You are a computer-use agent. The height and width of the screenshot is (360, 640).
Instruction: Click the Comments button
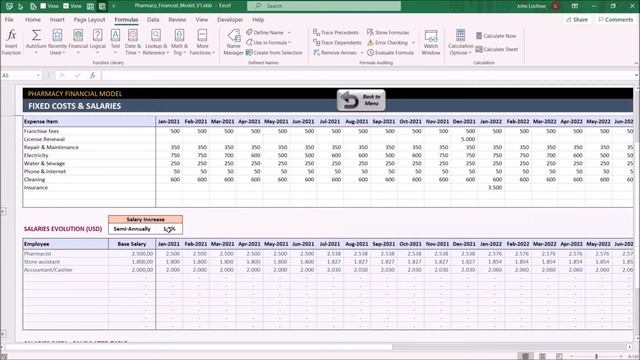pyautogui.click(x=616, y=20)
